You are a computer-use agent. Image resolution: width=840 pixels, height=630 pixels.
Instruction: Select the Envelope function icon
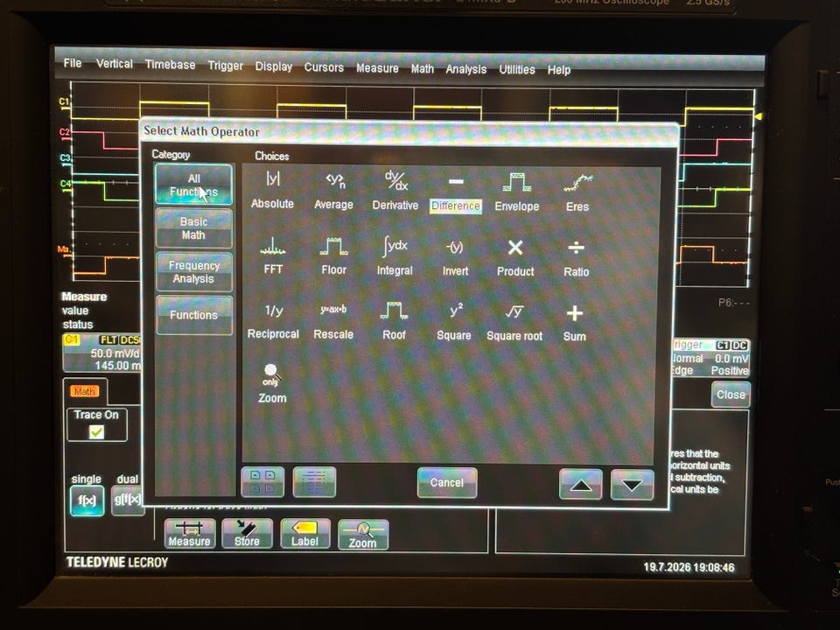pos(517,192)
